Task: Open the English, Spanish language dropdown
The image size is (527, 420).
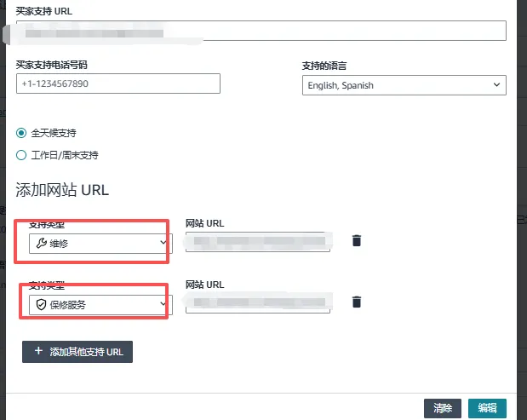Action: pos(404,85)
